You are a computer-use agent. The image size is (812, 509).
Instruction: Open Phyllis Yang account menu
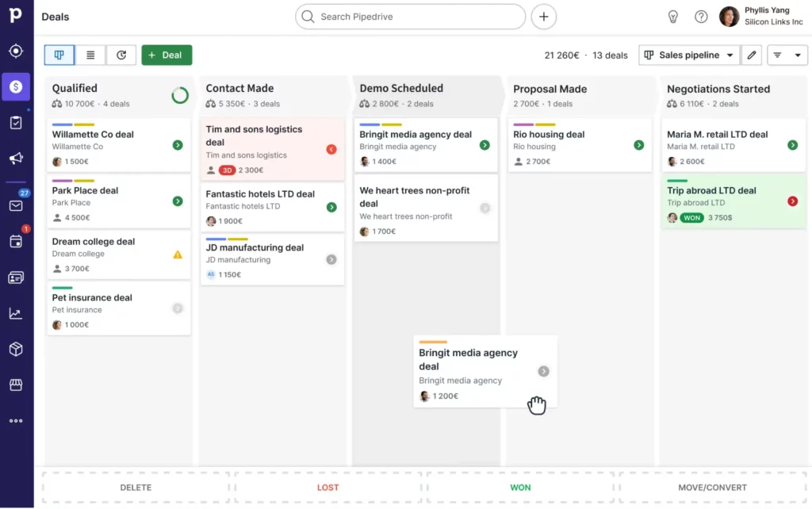point(761,16)
